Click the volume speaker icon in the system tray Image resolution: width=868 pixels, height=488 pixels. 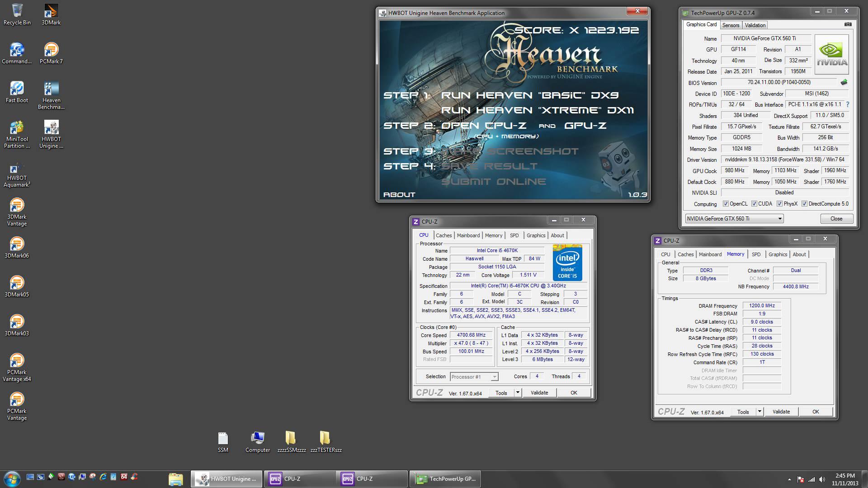click(822, 479)
